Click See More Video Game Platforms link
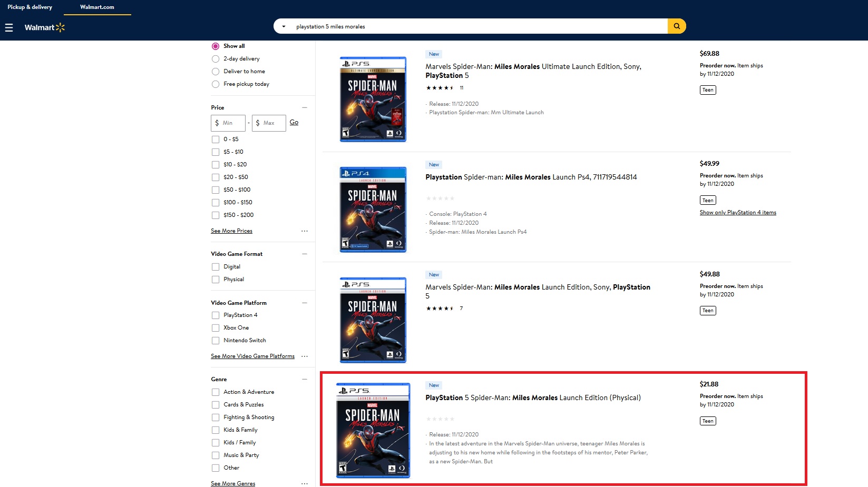Viewport: 868px width, 487px height. pyautogui.click(x=252, y=356)
